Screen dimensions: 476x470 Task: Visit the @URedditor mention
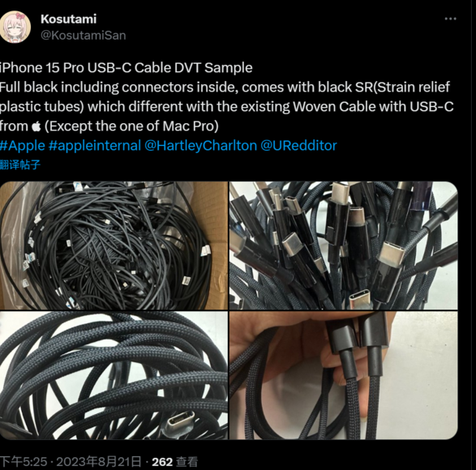[x=298, y=146]
